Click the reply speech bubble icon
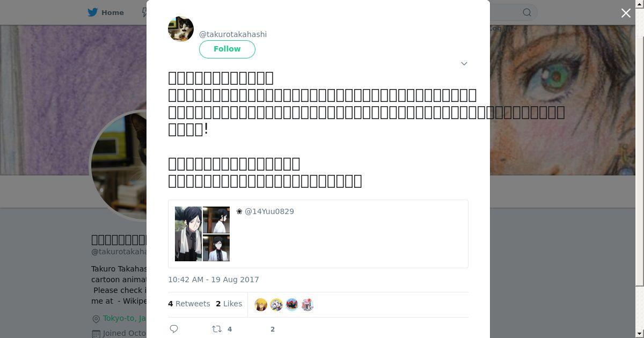This screenshot has width=644, height=338. pyautogui.click(x=174, y=329)
